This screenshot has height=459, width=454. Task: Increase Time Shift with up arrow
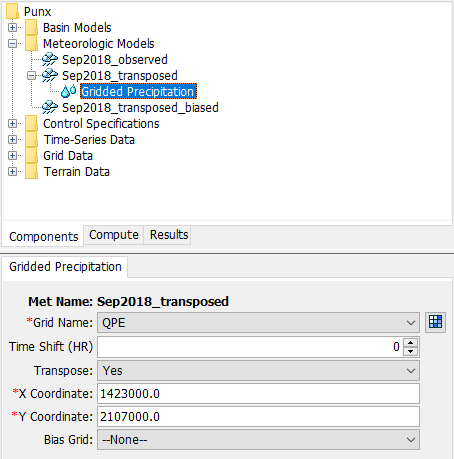click(411, 343)
